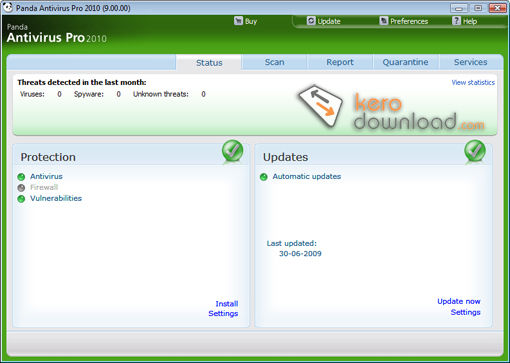Open the View statistics link
Screen dimensions: 510x363
pyautogui.click(x=473, y=82)
